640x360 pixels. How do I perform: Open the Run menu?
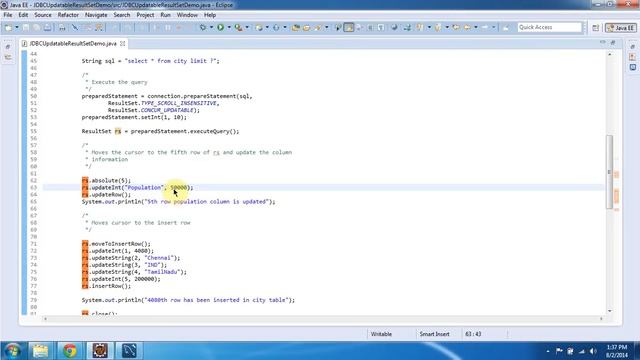(165, 15)
